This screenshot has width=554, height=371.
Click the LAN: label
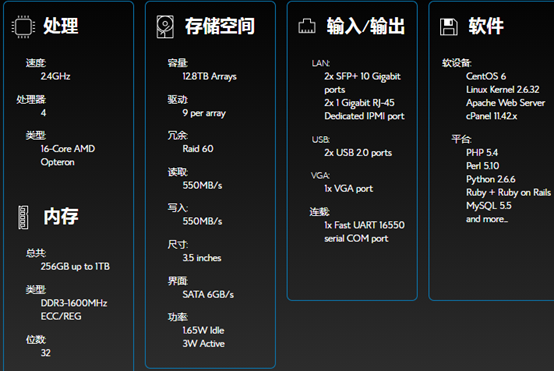320,63
